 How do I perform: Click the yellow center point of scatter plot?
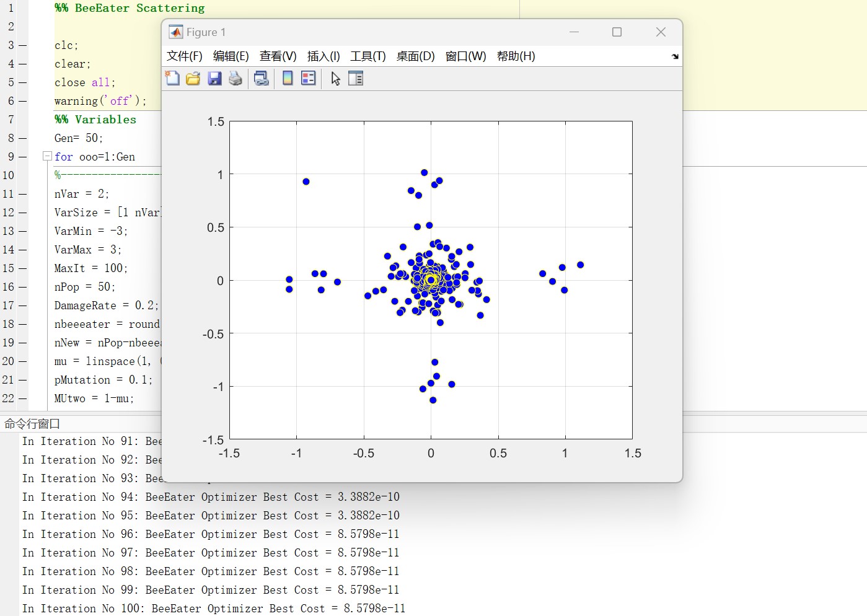(x=431, y=280)
